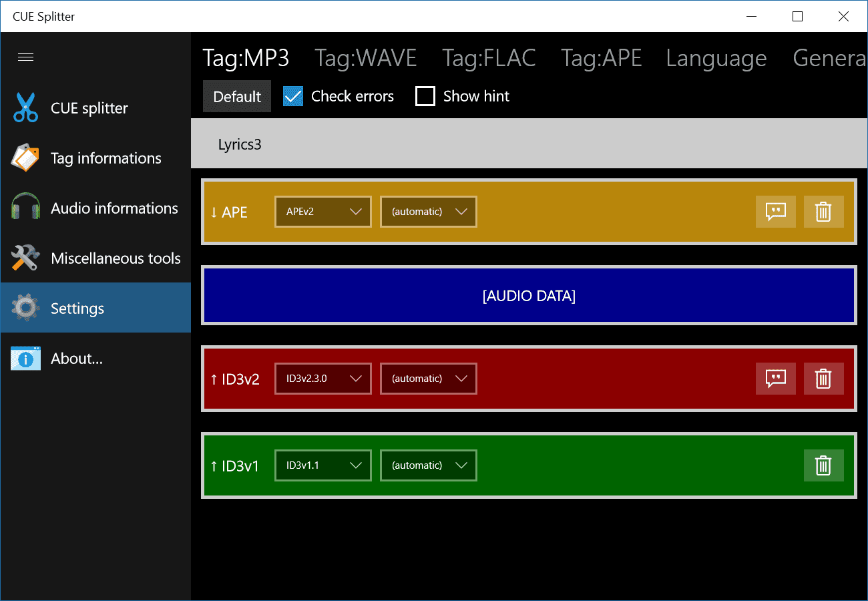Delete the APE tag with trash icon

click(823, 212)
